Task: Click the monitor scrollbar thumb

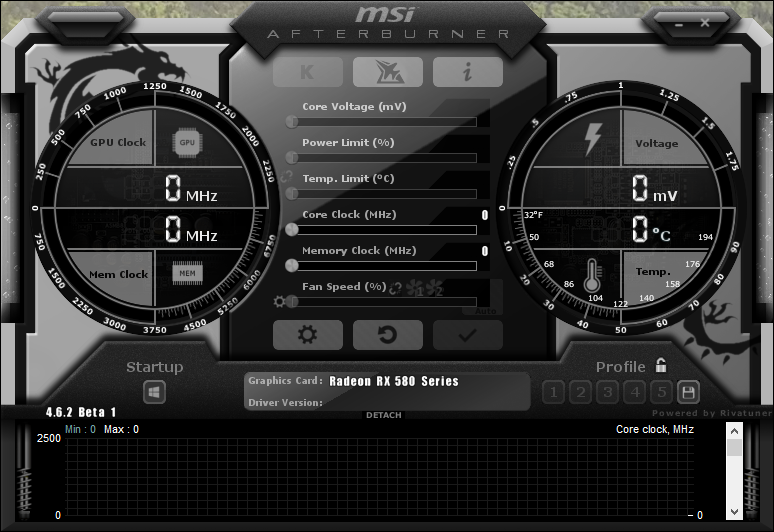Action: pos(734,448)
